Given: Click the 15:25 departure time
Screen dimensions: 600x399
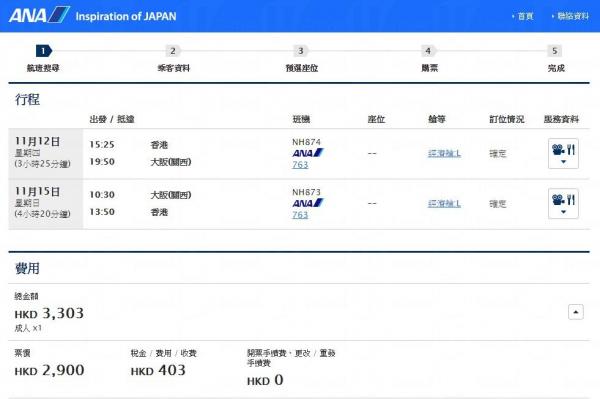Looking at the screenshot, I should [102, 145].
